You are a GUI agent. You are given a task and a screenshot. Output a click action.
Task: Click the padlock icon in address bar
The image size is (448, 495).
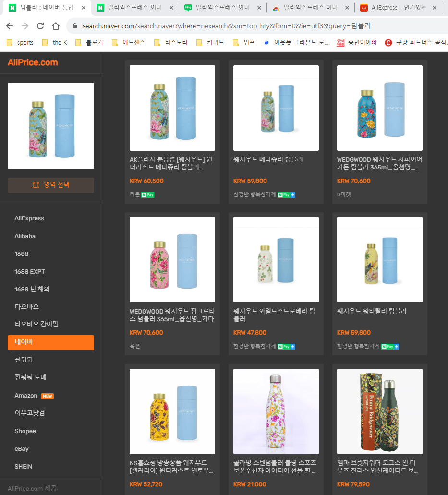click(75, 26)
